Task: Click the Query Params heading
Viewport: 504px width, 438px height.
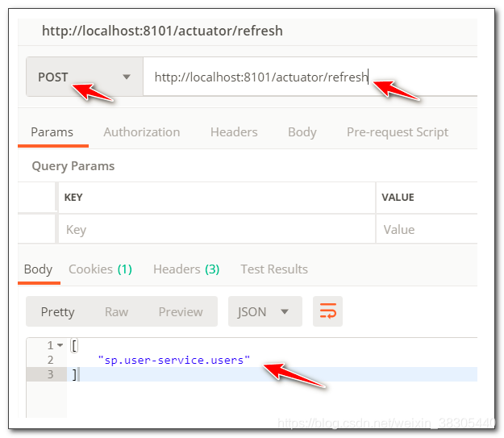Action: coord(73,166)
